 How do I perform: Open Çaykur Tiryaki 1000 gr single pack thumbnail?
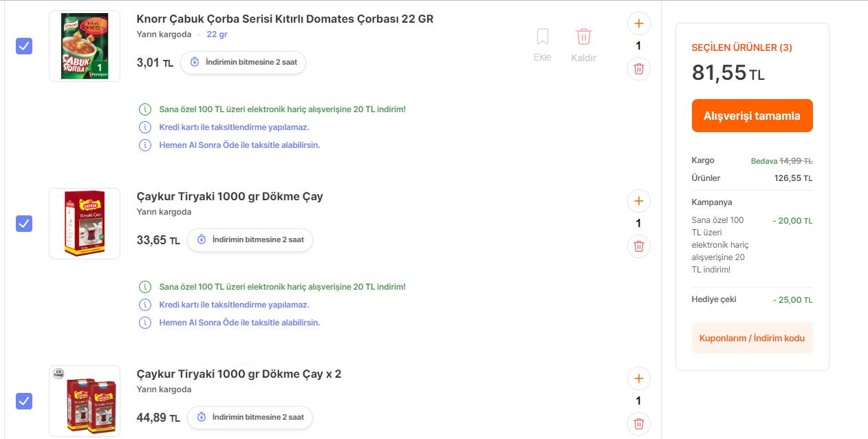tap(85, 224)
